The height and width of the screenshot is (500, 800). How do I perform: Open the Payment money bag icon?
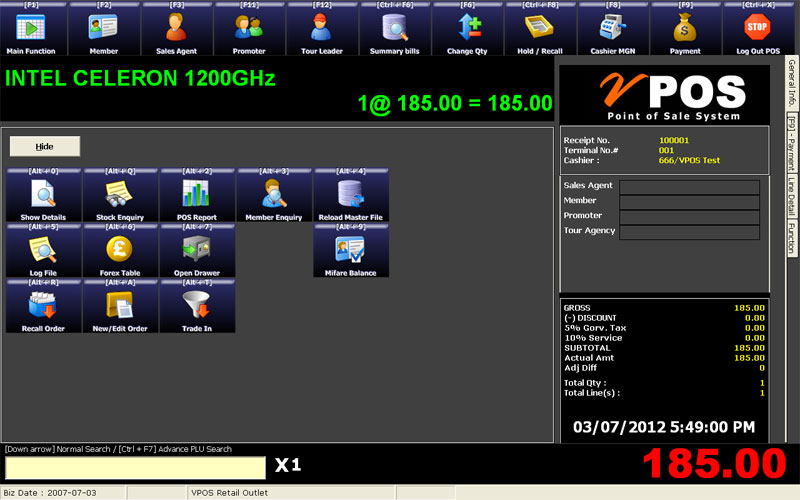685,30
